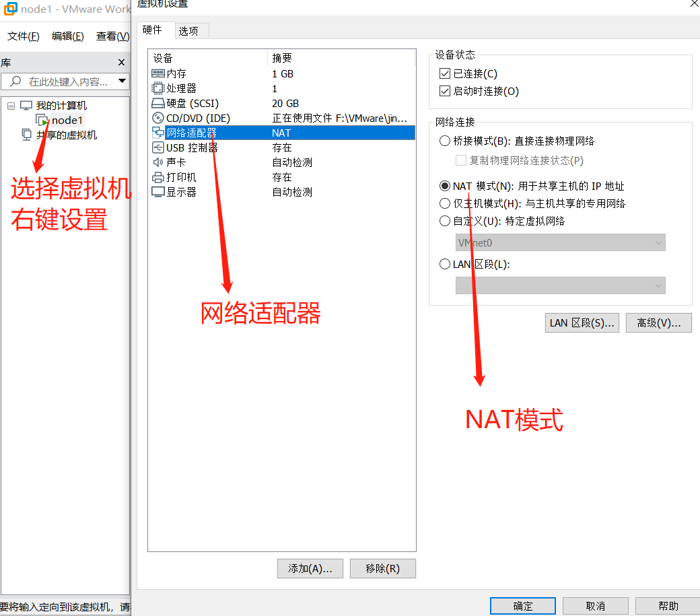700x616 pixels.
Task: Click the 声卡 sound card icon
Action: pyautogui.click(x=157, y=162)
